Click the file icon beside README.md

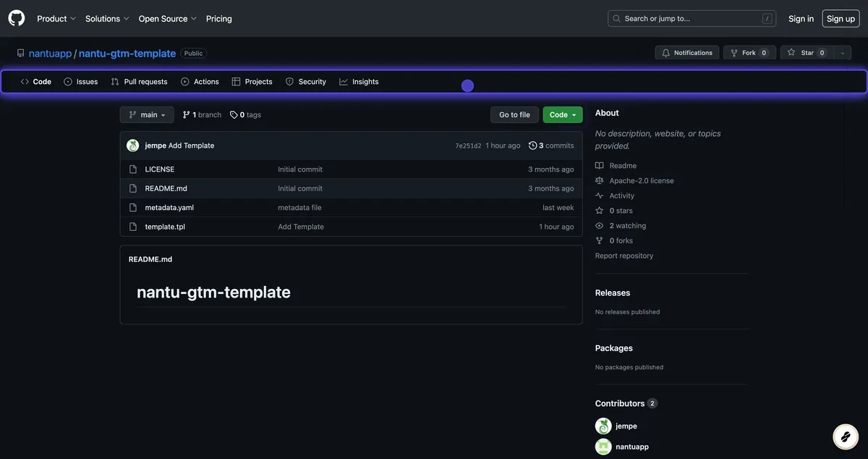coord(133,188)
